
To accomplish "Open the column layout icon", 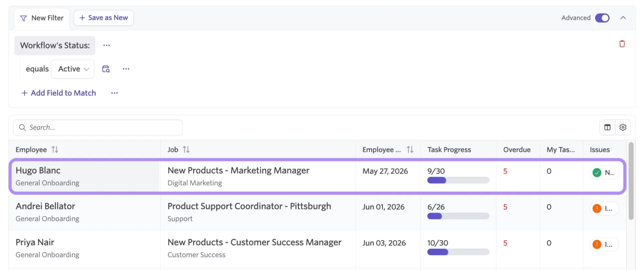I will [607, 127].
